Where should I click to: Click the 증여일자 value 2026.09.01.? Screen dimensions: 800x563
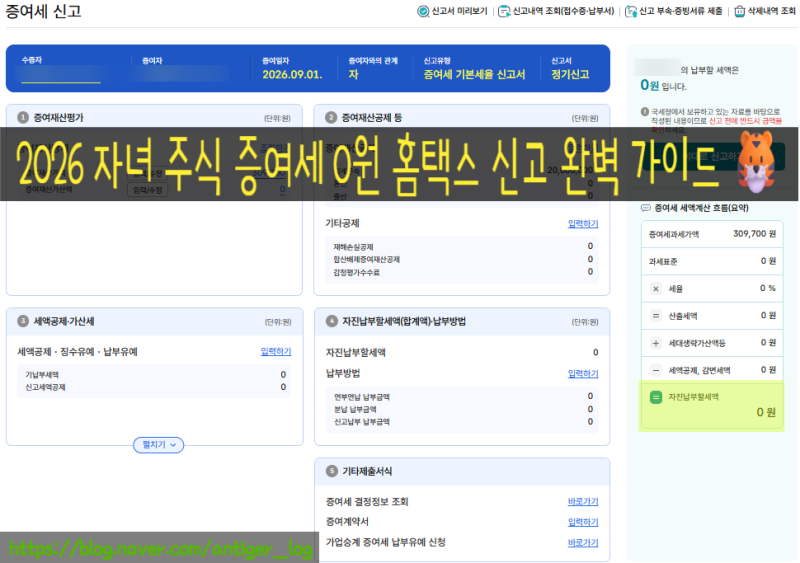pyautogui.click(x=292, y=75)
